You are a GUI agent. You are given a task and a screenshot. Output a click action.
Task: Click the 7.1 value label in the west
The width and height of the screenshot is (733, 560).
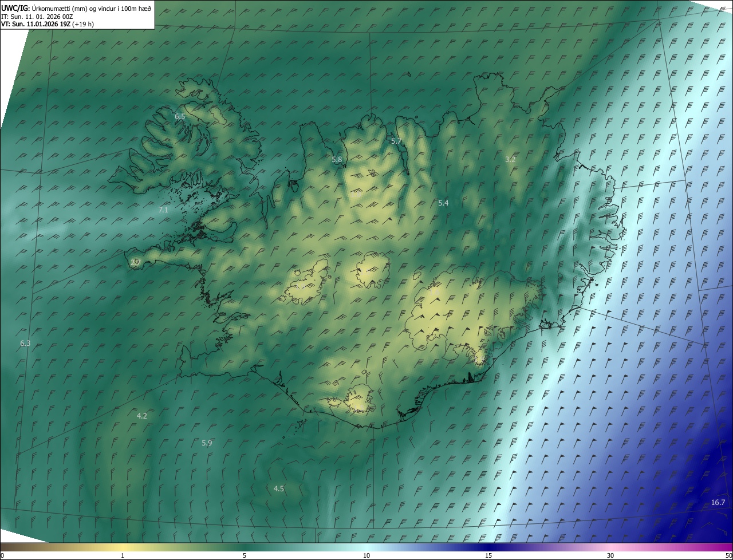point(163,210)
